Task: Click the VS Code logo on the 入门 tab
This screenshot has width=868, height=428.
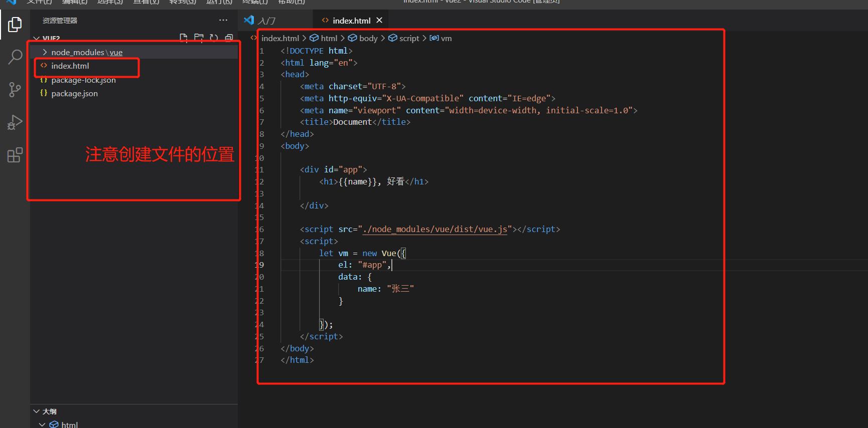Action: click(249, 20)
